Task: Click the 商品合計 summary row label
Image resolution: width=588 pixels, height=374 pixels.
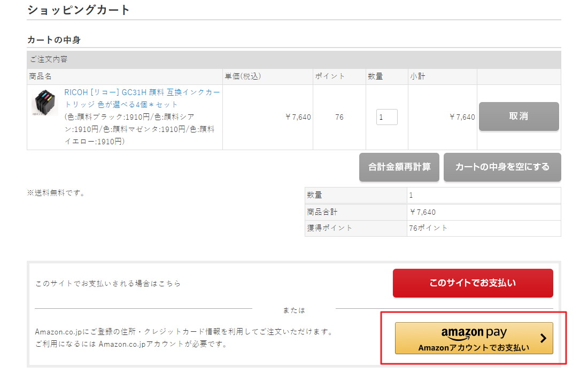Action: pos(322,212)
